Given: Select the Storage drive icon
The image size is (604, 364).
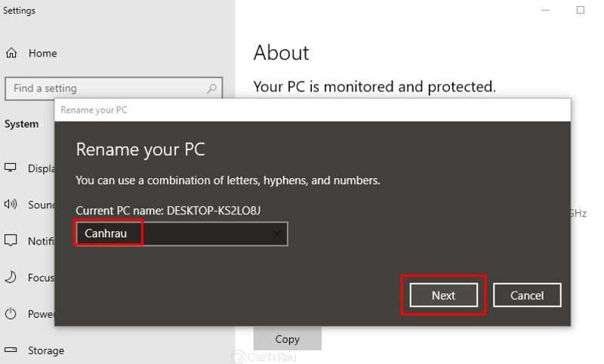Looking at the screenshot, I should (x=11, y=350).
